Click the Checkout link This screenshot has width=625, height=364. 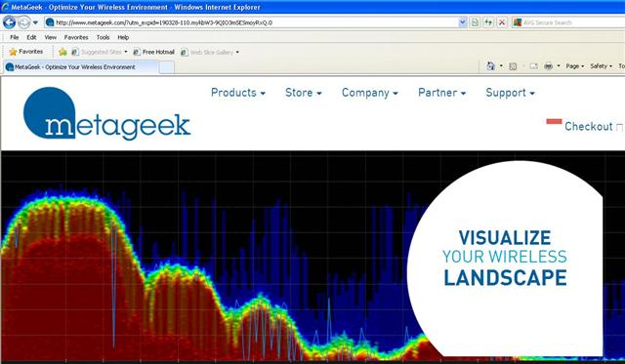[588, 127]
